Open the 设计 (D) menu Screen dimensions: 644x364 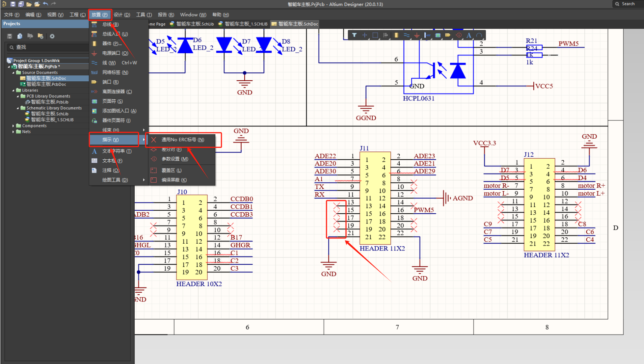point(122,15)
